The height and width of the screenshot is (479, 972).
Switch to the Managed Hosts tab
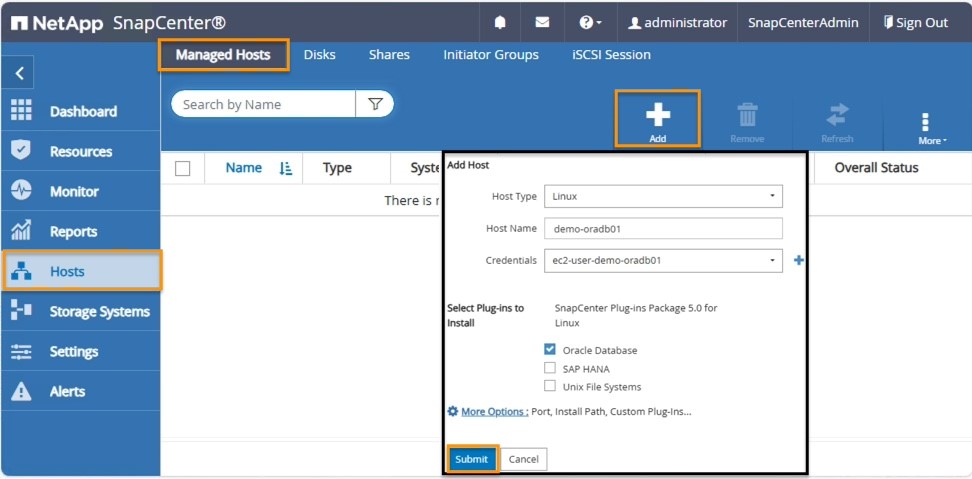pos(223,55)
